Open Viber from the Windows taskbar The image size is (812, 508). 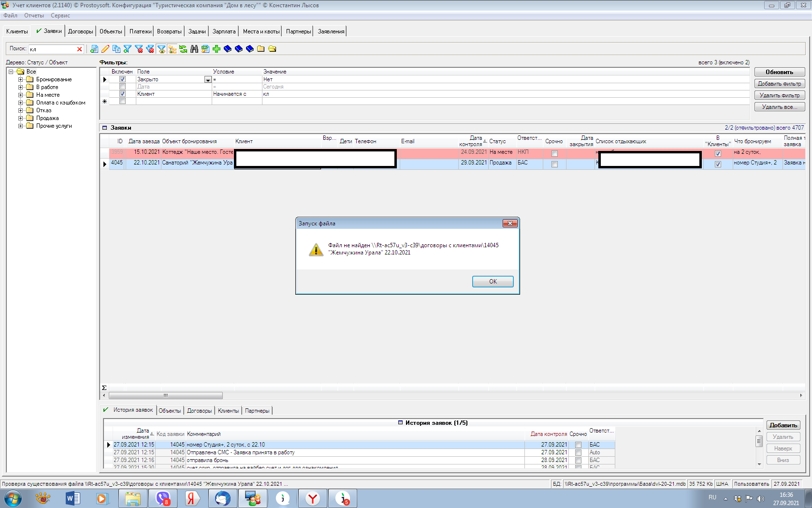click(163, 498)
